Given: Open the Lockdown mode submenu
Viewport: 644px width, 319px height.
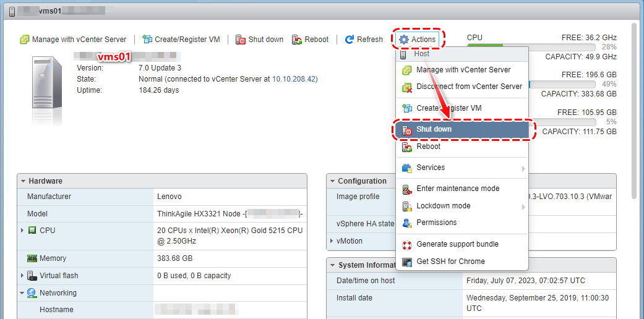Looking at the screenshot, I should click(x=443, y=206).
